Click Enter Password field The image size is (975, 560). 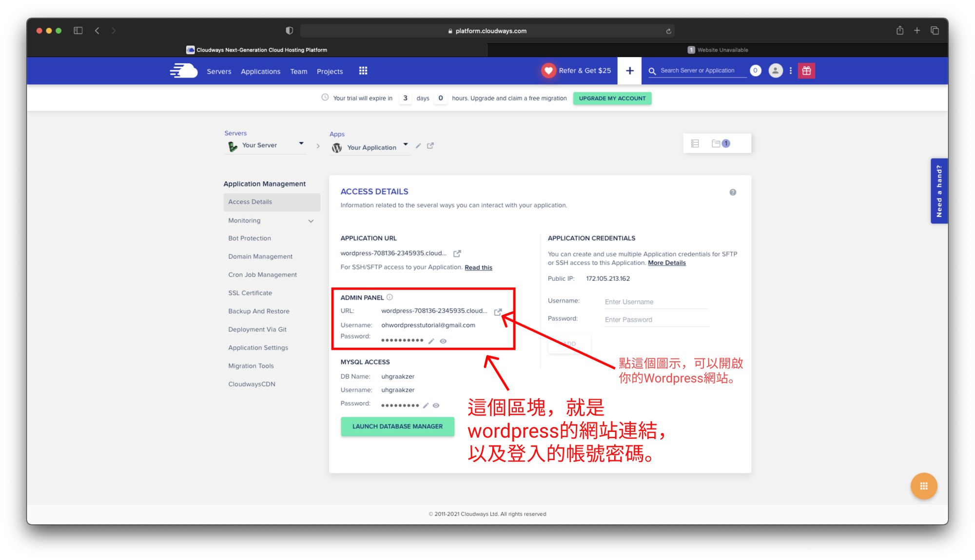(x=657, y=320)
